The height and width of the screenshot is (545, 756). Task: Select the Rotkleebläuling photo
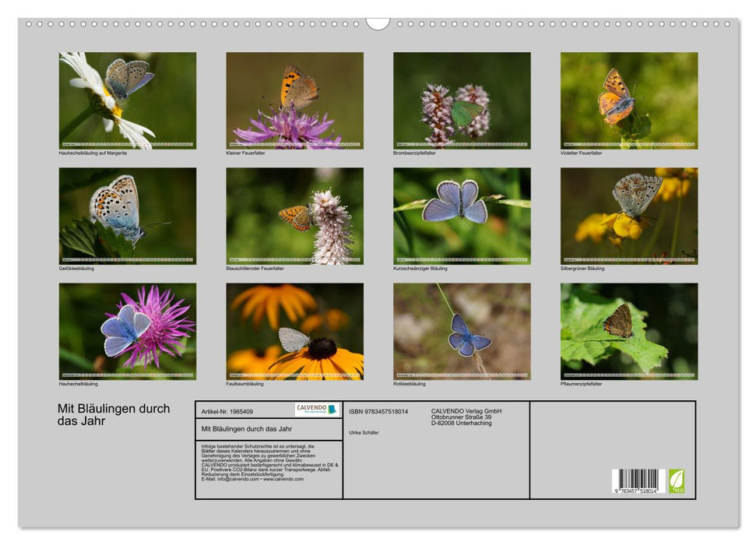[x=462, y=332]
